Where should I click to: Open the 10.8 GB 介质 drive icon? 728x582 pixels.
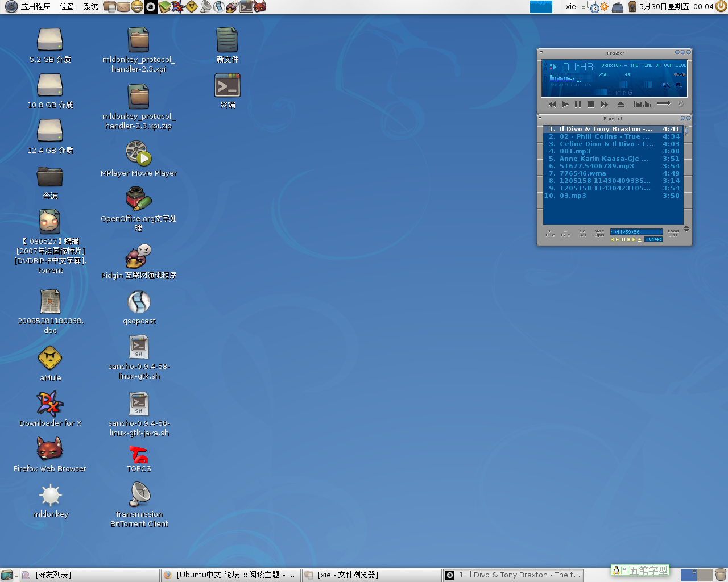tap(50, 85)
